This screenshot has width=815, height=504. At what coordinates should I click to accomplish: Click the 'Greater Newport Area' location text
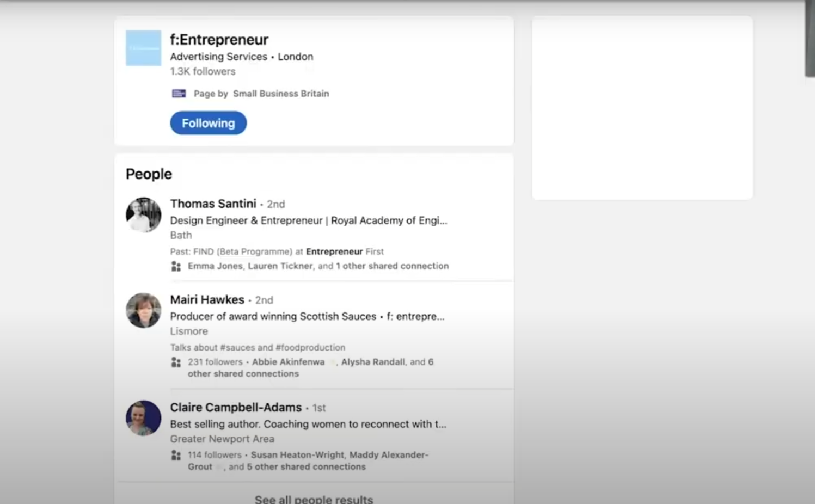click(222, 439)
